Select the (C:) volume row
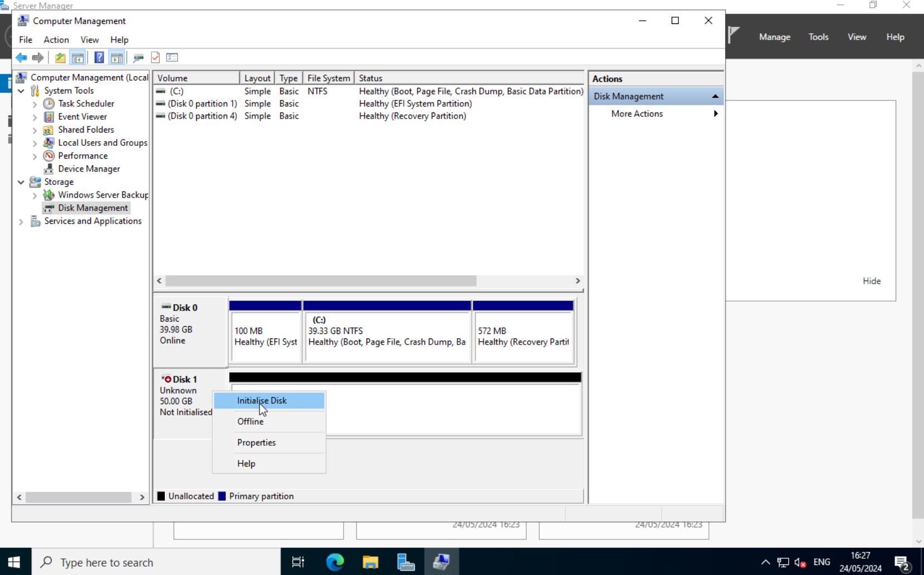Viewport: 924px width, 575px height. 369,91
